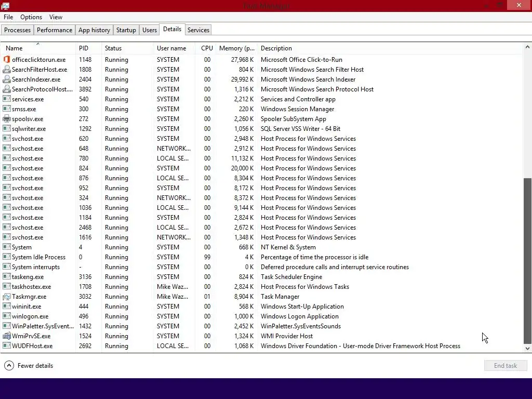Click Microsoft Windows Search Indexer description
Viewport: 532px width, 399px height.
click(308, 79)
